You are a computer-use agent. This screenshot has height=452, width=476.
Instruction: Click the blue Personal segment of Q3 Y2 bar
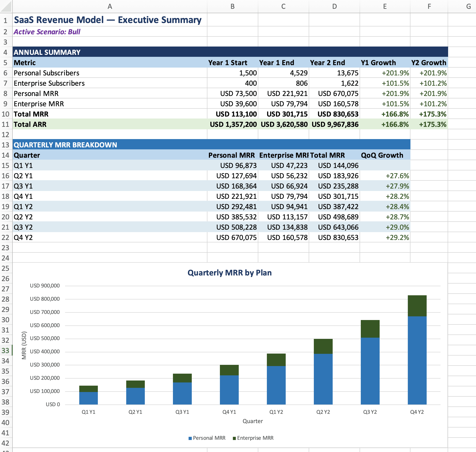[x=370, y=371]
